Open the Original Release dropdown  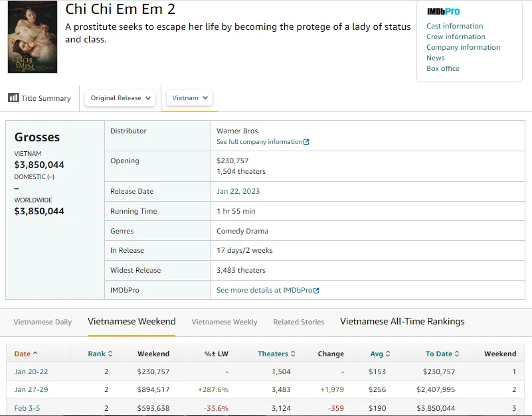coord(120,98)
